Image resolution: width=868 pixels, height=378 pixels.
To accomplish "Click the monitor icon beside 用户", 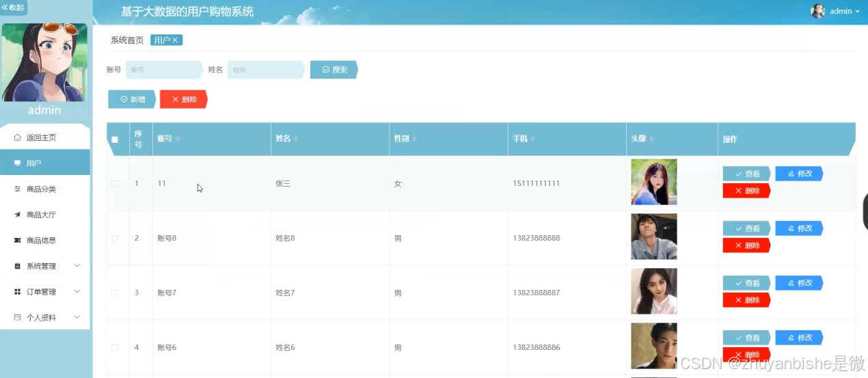I will coord(17,163).
